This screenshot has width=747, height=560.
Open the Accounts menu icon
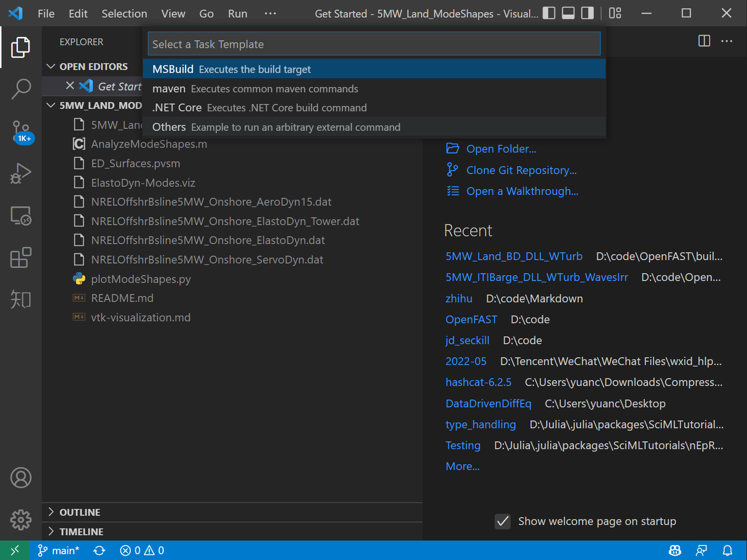[x=21, y=478]
